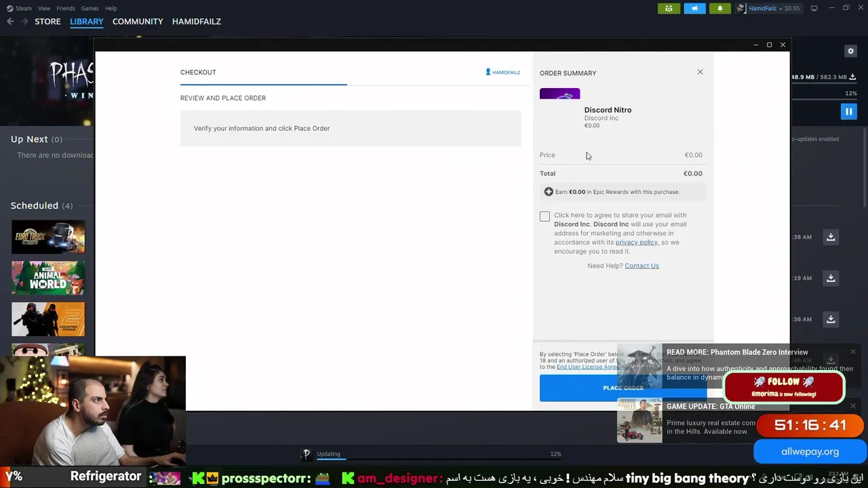The height and width of the screenshot is (488, 868).
Task: Switch to the STORE tab
Action: pos(47,22)
